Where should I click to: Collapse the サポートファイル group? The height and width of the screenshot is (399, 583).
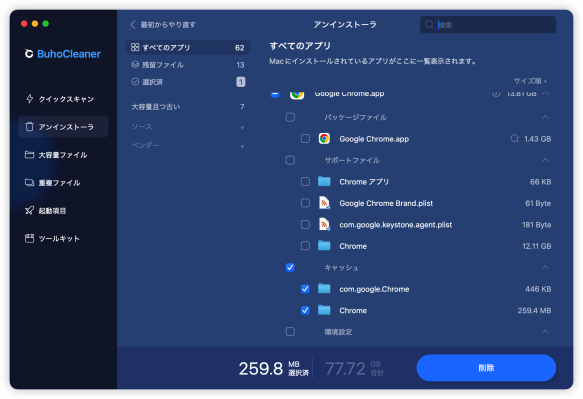coord(545,160)
